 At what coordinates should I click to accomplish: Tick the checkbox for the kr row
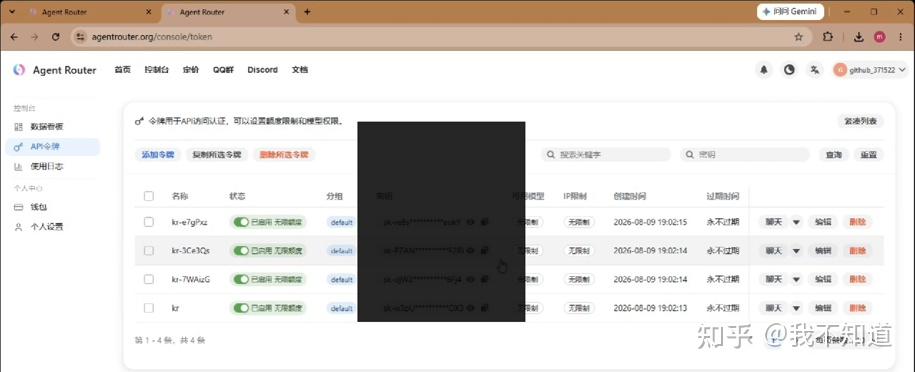pos(149,308)
